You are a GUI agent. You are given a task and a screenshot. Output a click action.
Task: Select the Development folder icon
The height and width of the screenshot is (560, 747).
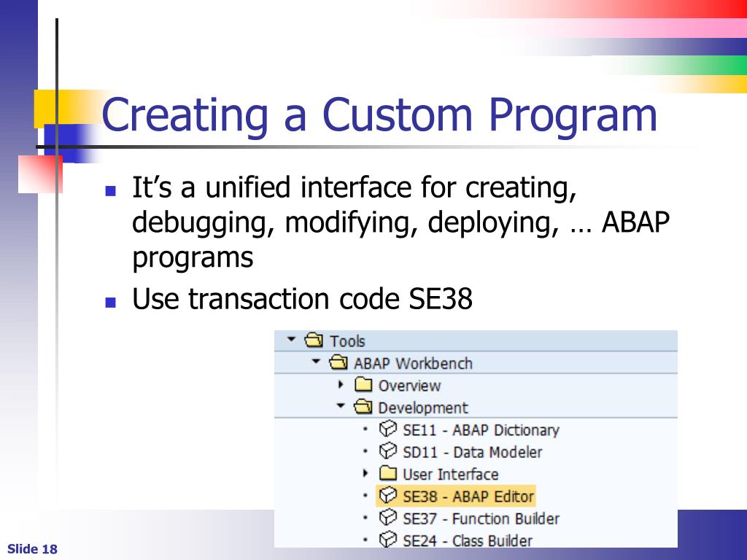363,407
